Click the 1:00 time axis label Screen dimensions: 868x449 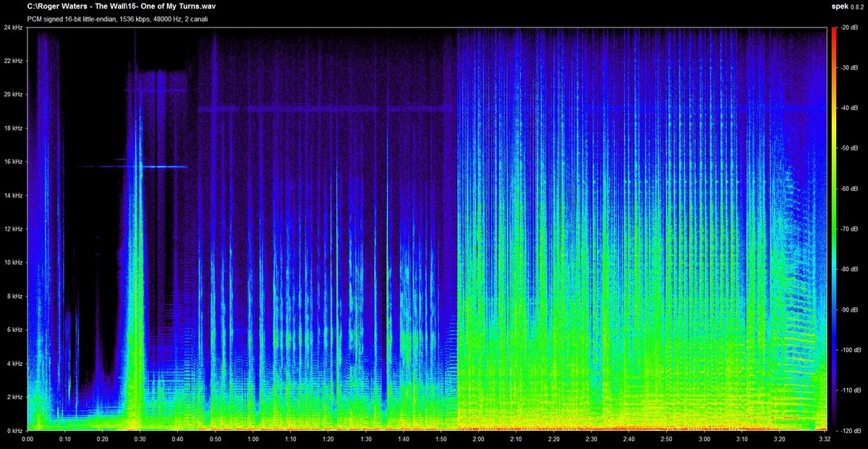(x=253, y=439)
